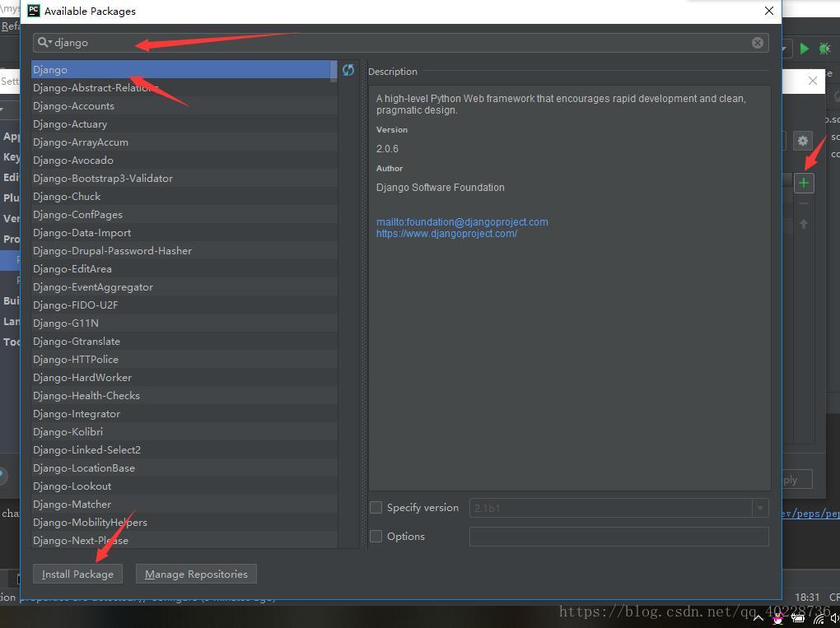Select Django-Bootstrap3-Validator package
840x628 pixels.
click(x=184, y=179)
